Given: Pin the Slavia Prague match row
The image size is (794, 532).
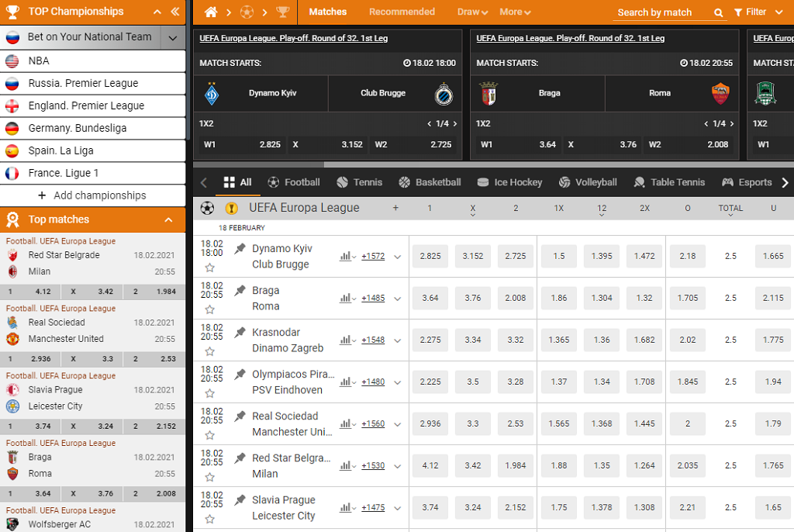Looking at the screenshot, I should coord(240,500).
